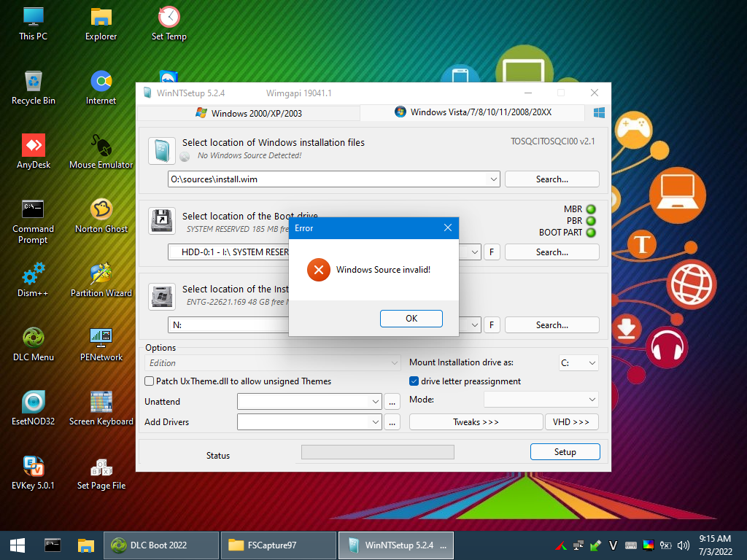747x560 pixels.
Task: Open the Mode dropdown
Action: (x=541, y=399)
